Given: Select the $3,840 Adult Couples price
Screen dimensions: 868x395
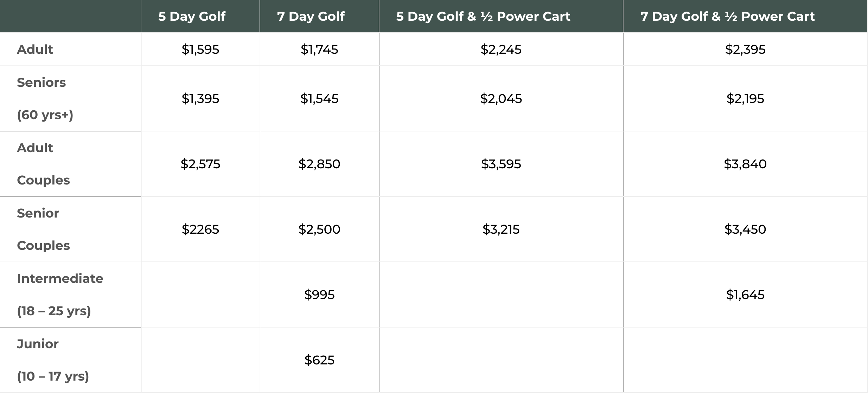Looking at the screenshot, I should click(x=745, y=164).
